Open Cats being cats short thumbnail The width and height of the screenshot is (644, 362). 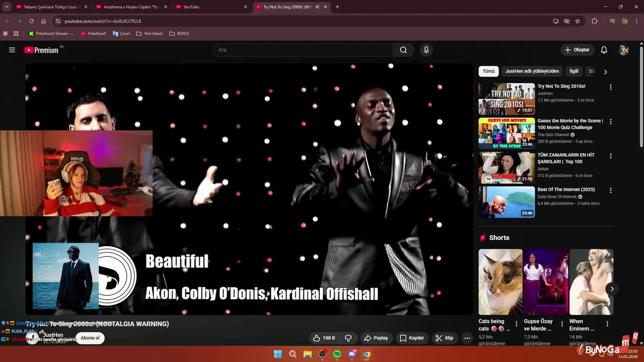coord(501,282)
